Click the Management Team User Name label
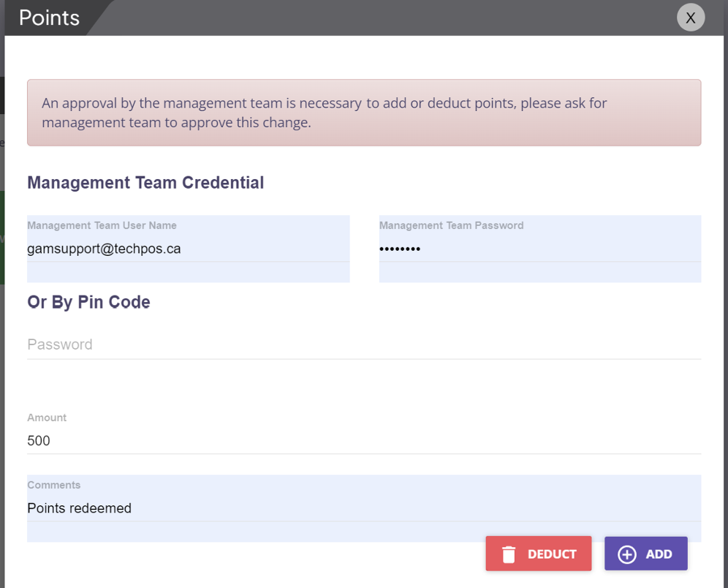 102,225
